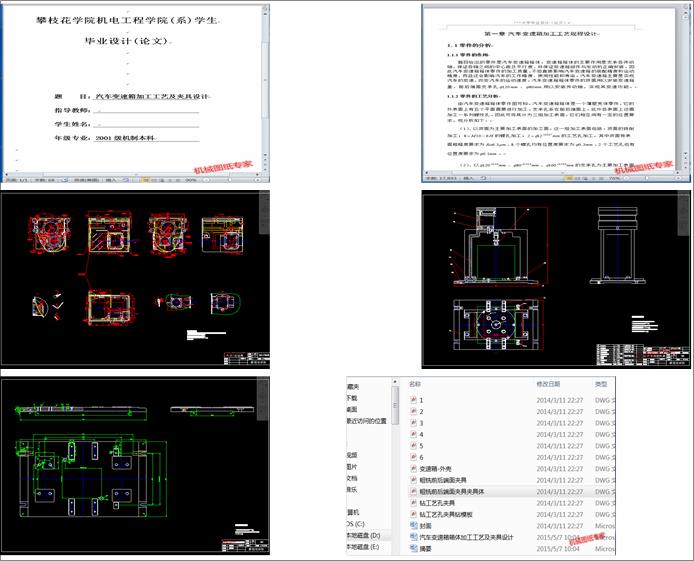Select DWG file icon for file 5
The image size is (694, 561).
[414, 446]
